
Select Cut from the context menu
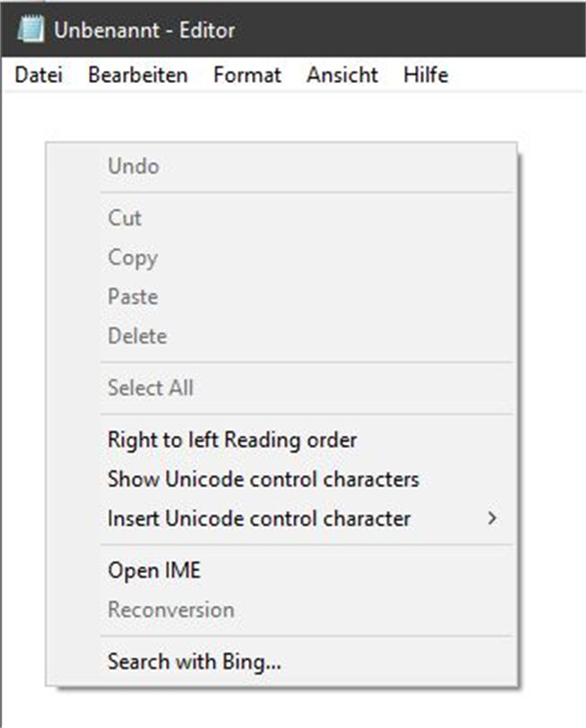click(x=281, y=218)
